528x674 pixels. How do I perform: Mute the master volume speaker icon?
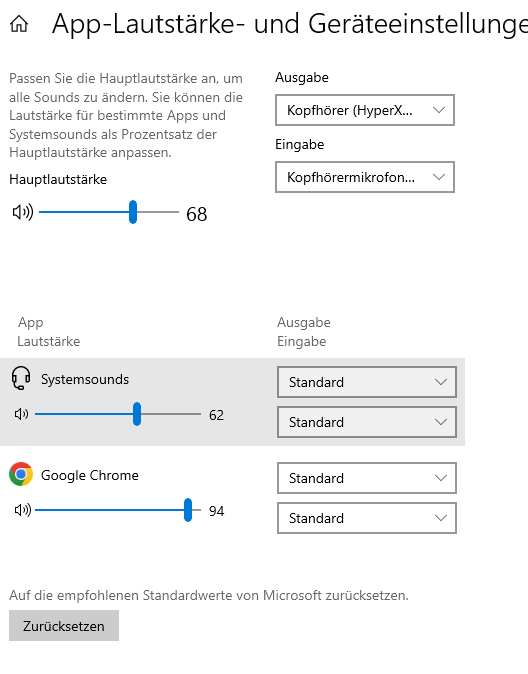[23, 212]
